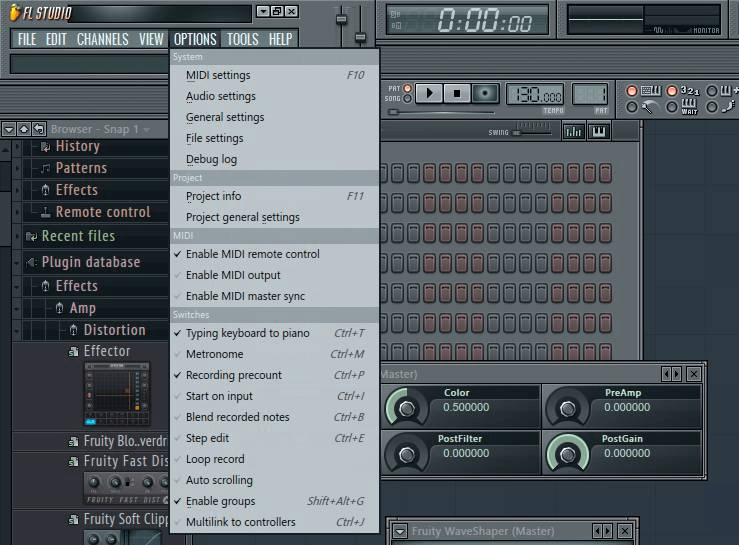Screen dimensions: 739x545
Task: Click the tempo display field
Action: [535, 94]
